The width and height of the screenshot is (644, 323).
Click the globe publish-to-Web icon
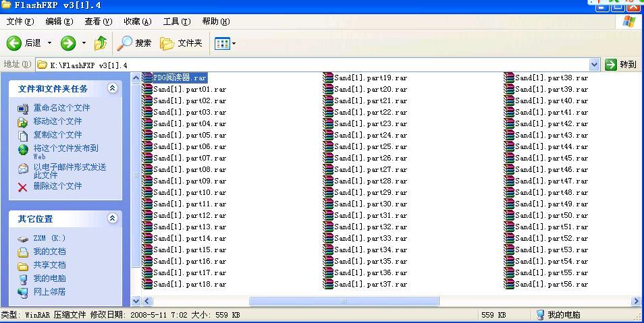click(23, 150)
